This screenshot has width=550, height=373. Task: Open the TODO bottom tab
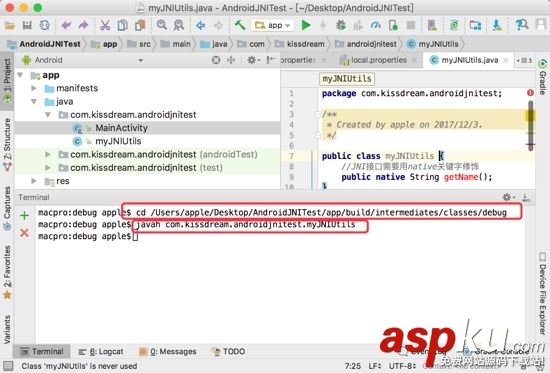click(228, 351)
